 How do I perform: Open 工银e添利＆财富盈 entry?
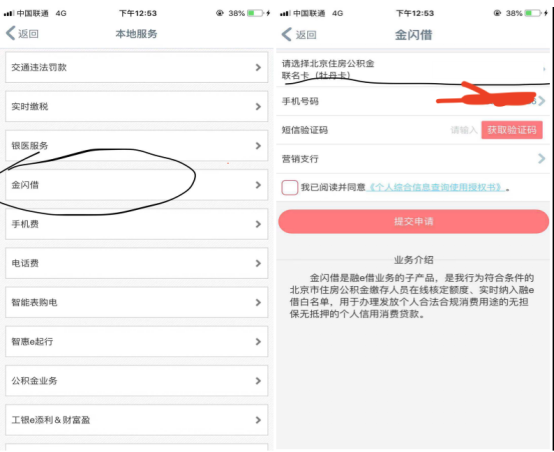click(136, 420)
